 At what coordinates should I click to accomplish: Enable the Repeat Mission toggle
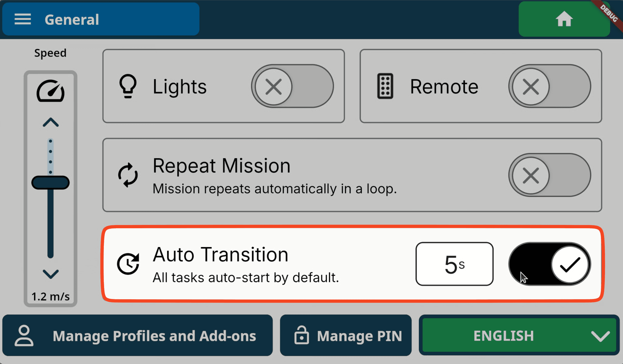549,175
